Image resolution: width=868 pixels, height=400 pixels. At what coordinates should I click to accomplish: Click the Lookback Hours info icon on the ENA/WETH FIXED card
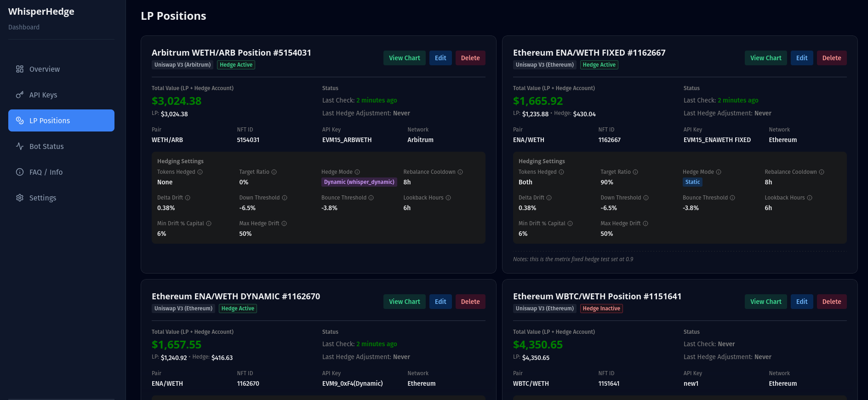(x=810, y=198)
